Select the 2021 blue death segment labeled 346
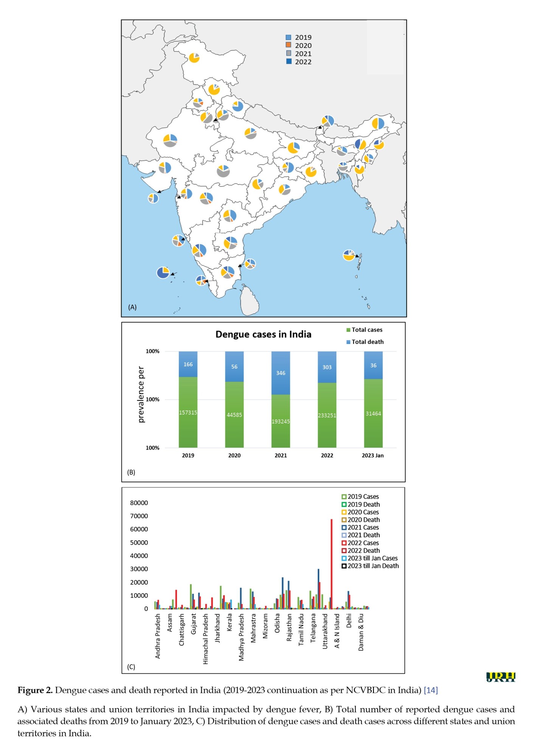544x756 pixels. click(x=281, y=373)
